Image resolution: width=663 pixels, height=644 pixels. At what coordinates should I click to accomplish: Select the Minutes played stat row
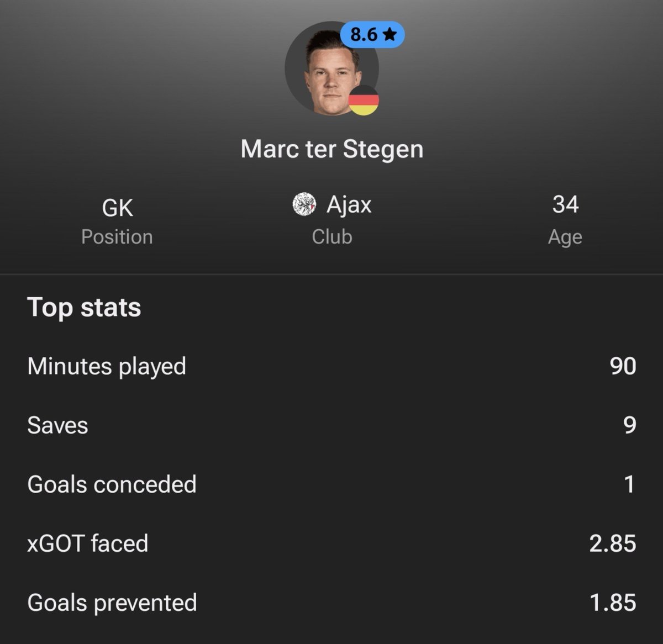click(331, 366)
